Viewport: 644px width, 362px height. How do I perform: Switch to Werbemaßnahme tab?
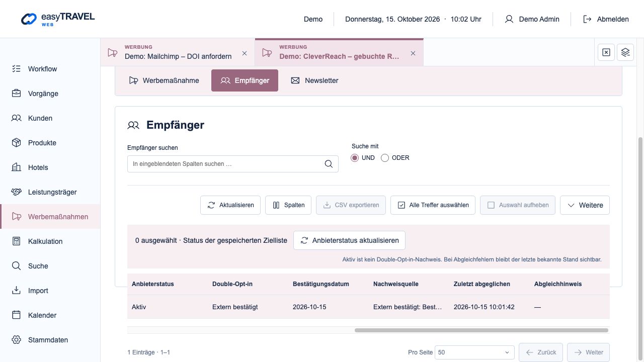[164, 80]
